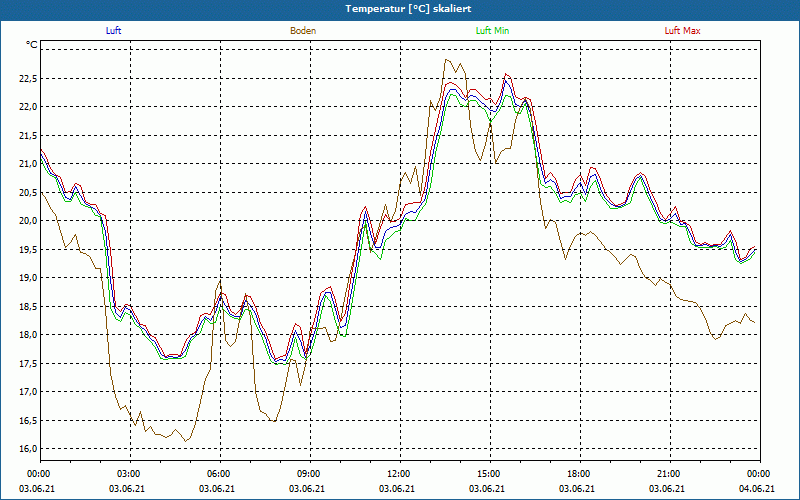Click the 19,5 y-axis value
The width and height of the screenshot is (800, 500).
(28, 249)
